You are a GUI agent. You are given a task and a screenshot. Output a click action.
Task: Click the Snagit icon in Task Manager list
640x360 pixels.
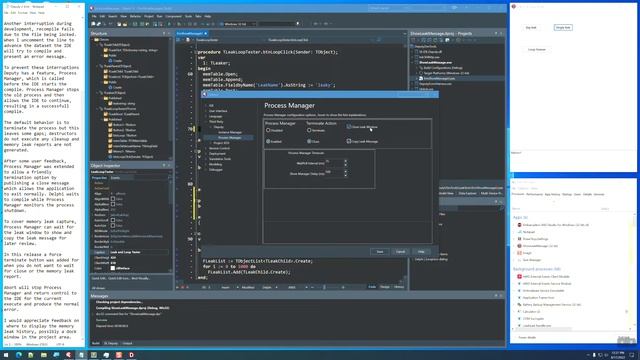[519, 253]
